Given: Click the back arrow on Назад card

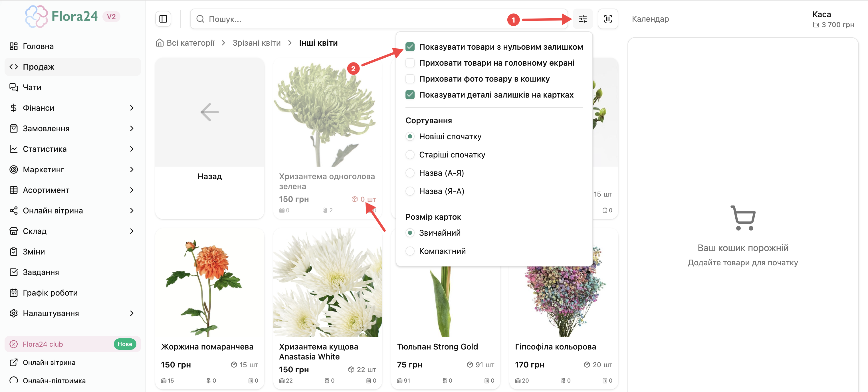Looking at the screenshot, I should click(210, 112).
